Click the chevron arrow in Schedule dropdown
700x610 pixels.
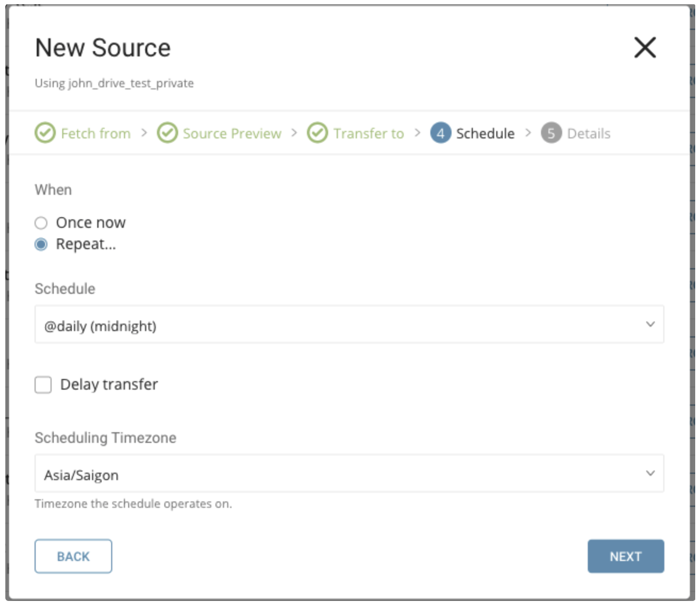tap(650, 324)
